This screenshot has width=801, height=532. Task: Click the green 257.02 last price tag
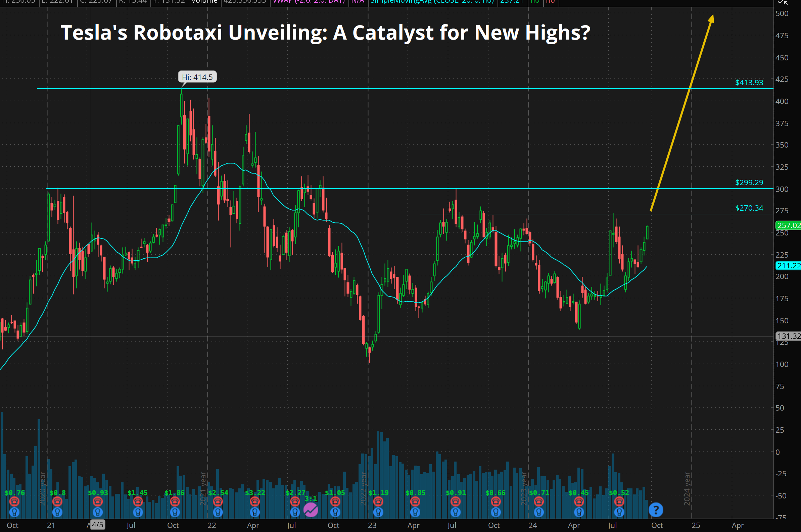point(789,225)
